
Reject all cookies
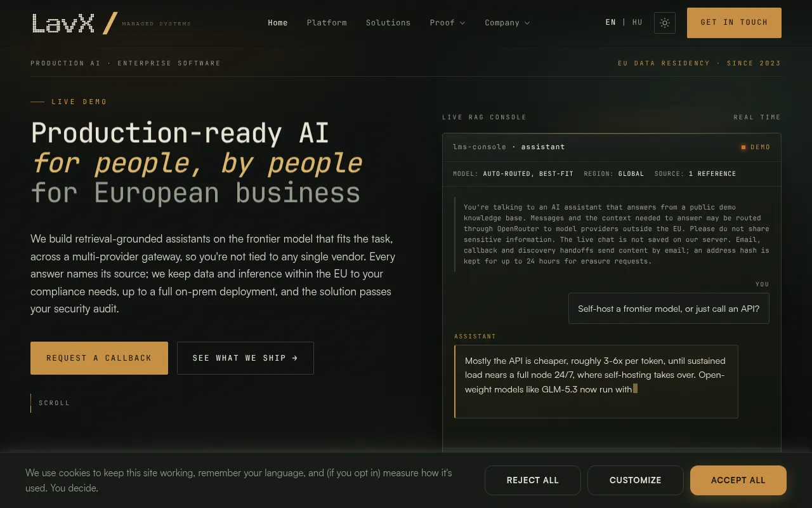click(533, 480)
